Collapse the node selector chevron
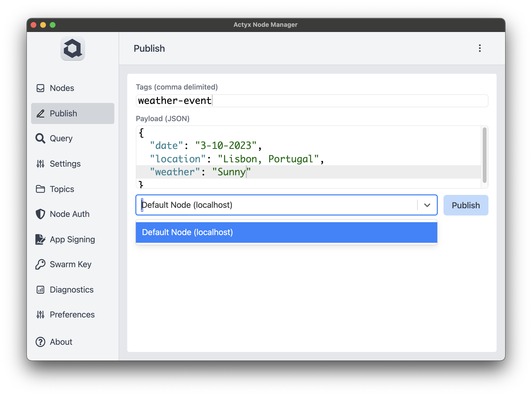 pyautogui.click(x=427, y=205)
